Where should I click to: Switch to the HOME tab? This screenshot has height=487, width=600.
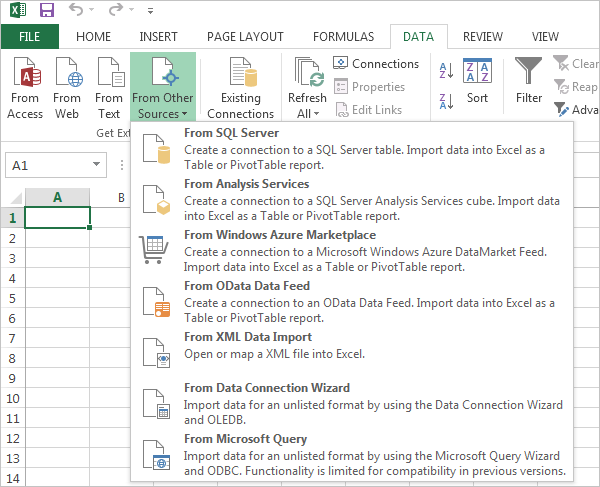(x=93, y=37)
